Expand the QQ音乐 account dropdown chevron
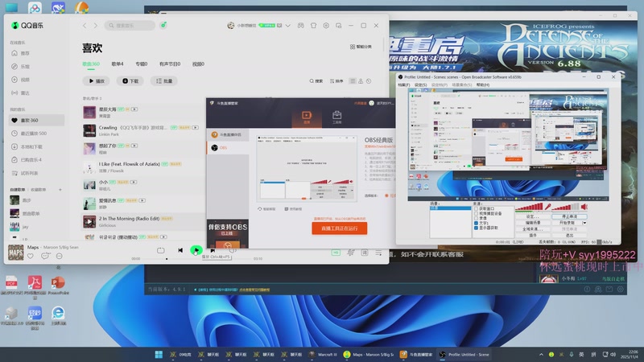 point(288,26)
